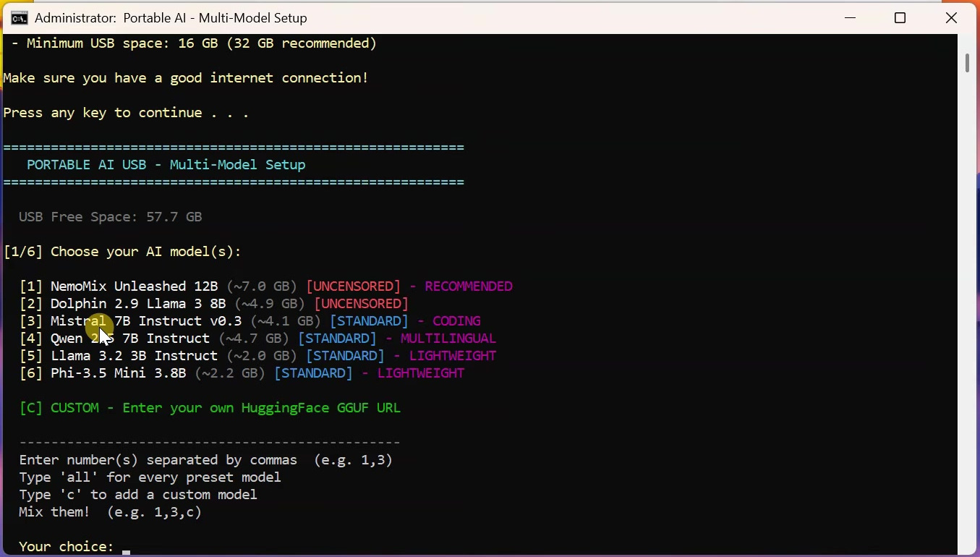Click the (~7.0 GB) size on NemoMix row

(x=262, y=286)
